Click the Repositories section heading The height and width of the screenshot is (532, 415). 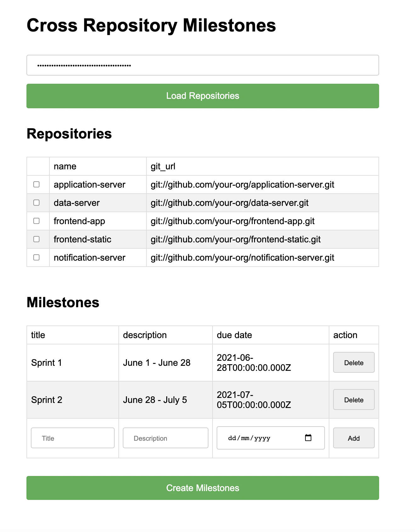click(69, 134)
